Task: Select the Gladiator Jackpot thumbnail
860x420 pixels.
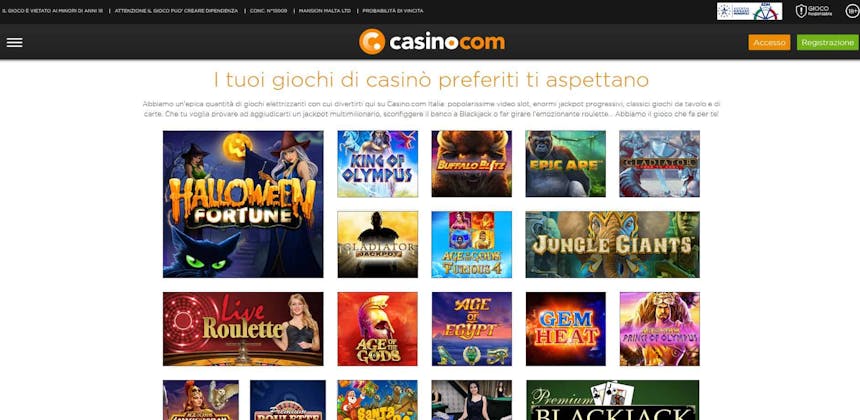Action: coord(377,245)
